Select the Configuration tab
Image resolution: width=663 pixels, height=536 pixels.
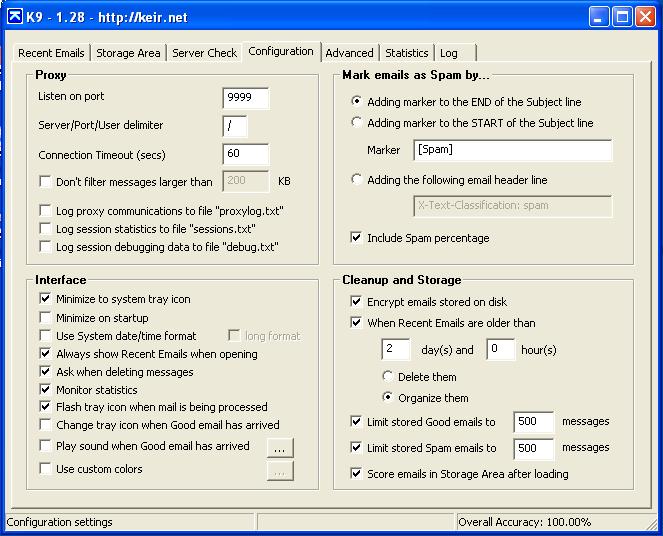[281, 52]
